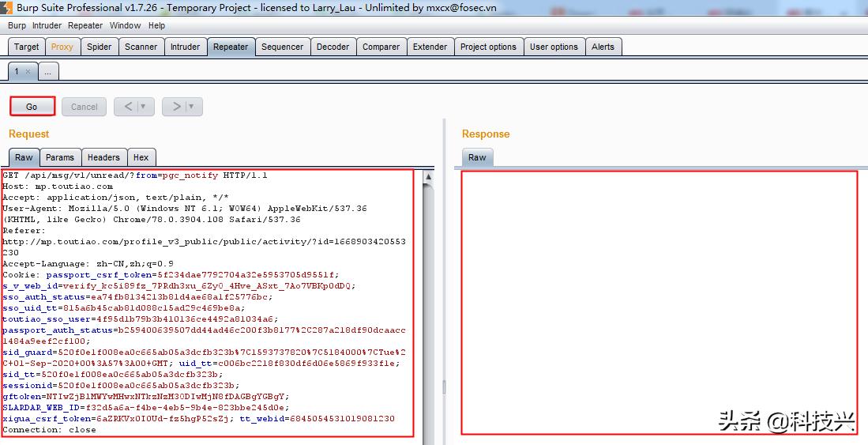
Task: Click the sid_tt cookie line
Action: click(x=113, y=375)
